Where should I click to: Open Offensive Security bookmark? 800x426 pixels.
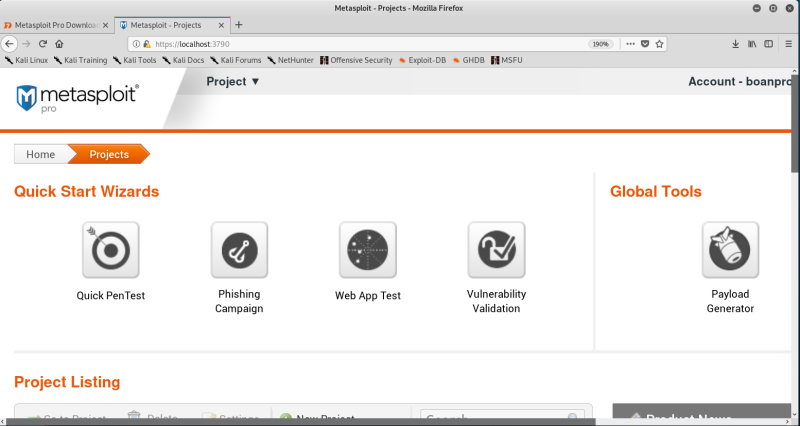tap(356, 60)
